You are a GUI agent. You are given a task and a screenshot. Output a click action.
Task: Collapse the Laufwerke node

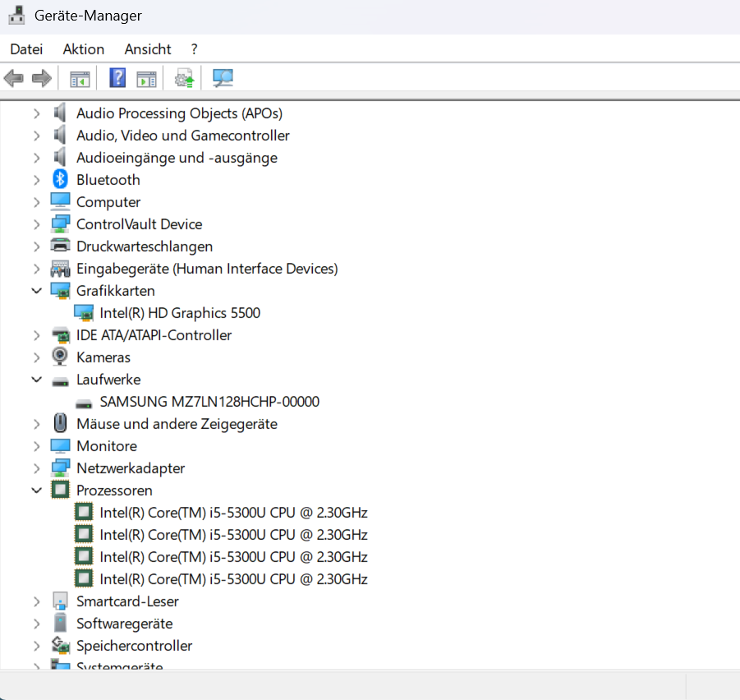pos(37,380)
